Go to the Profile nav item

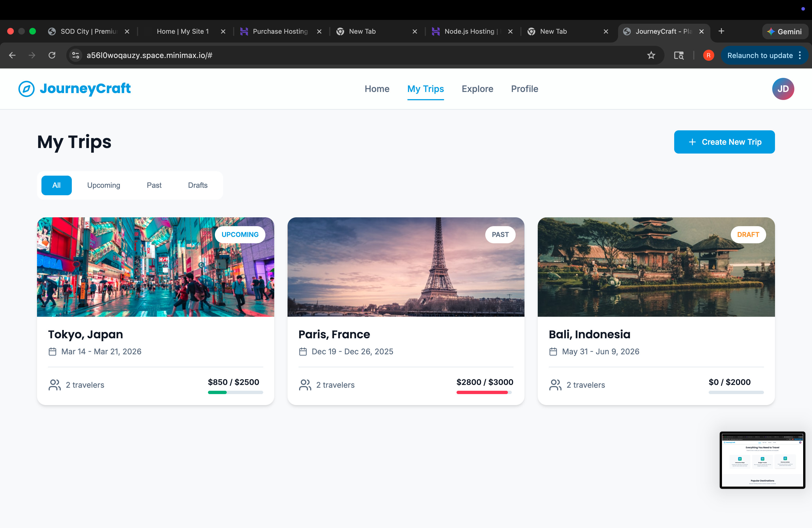524,89
